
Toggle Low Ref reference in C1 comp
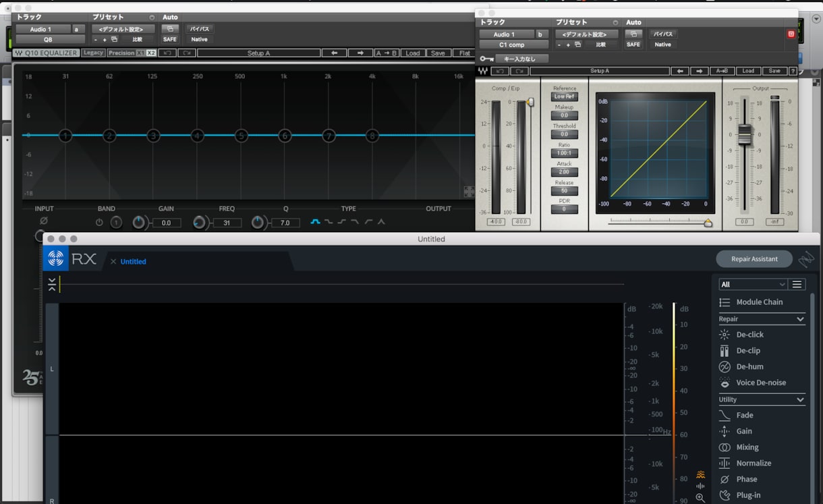[565, 96]
